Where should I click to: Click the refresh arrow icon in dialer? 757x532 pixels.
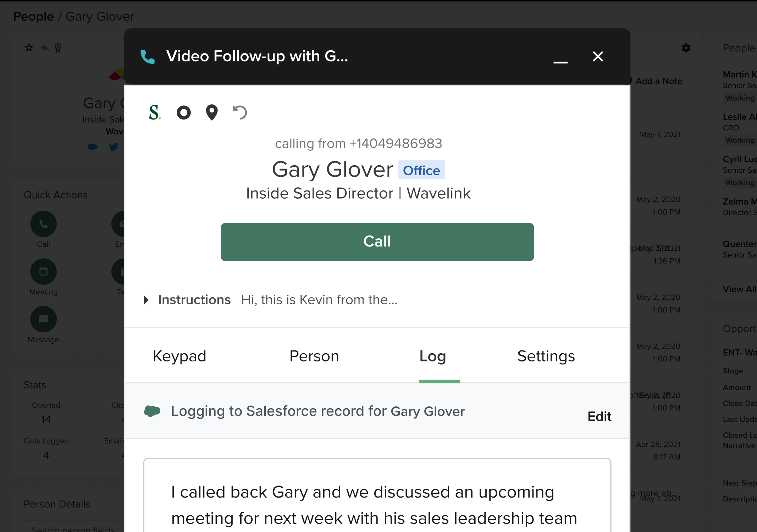(240, 113)
